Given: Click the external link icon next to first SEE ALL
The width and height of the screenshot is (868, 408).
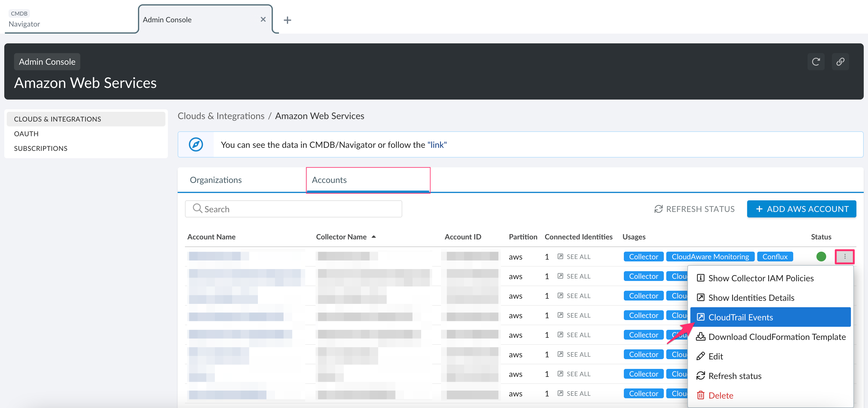Looking at the screenshot, I should [560, 256].
